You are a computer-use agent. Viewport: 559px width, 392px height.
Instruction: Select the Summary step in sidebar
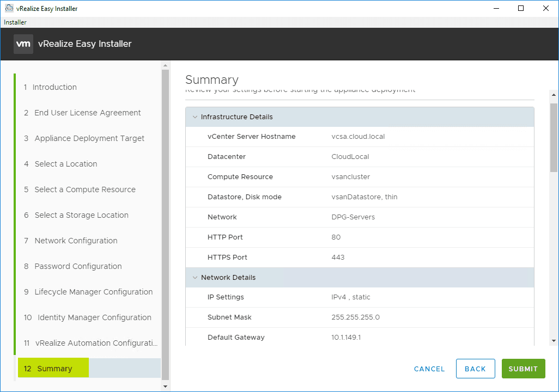click(54, 369)
